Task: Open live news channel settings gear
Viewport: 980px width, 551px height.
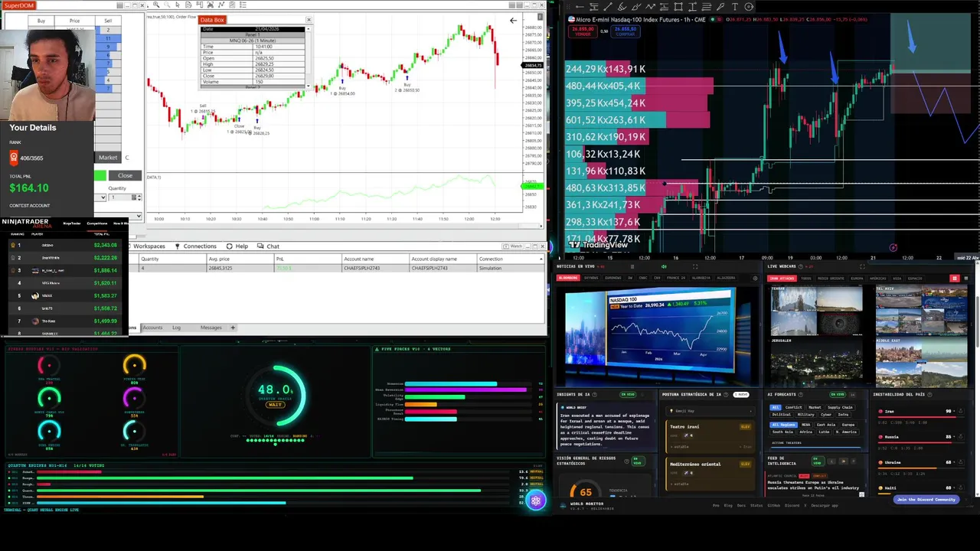Action: point(755,278)
